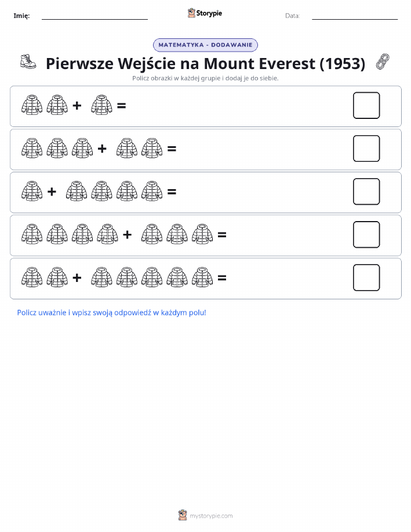Click the hiking boot icon beside the title
This screenshot has width=411, height=532.
[x=28, y=61]
